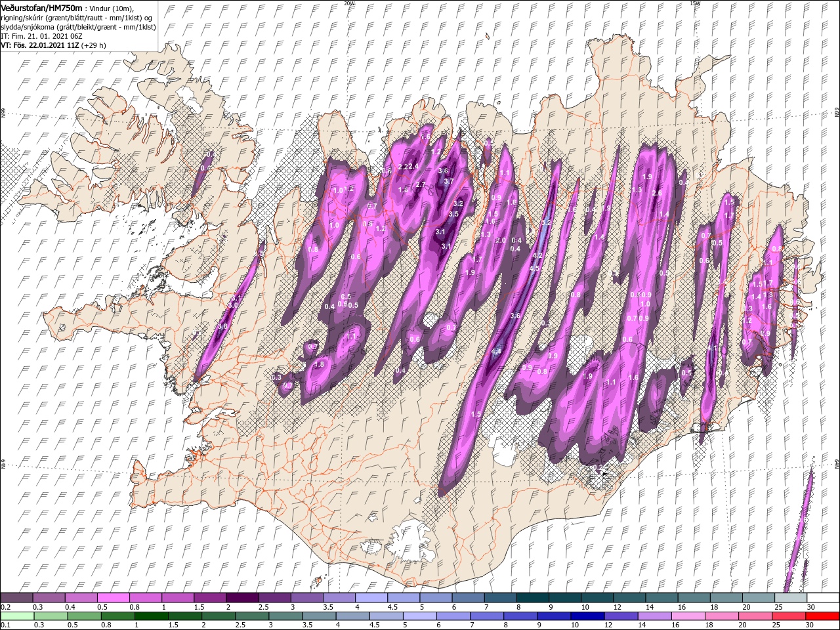Pick the pale grey top-row swatch between 25 and 30
This screenshot has width=840, height=630.
(791, 598)
